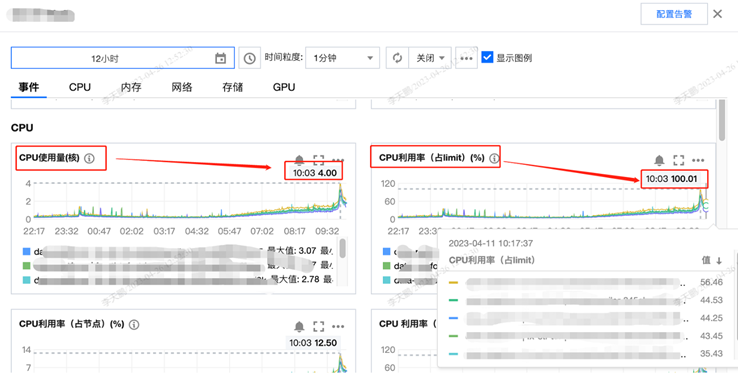
Task: Click the main page vertical scrollbar
Action: 722,120
